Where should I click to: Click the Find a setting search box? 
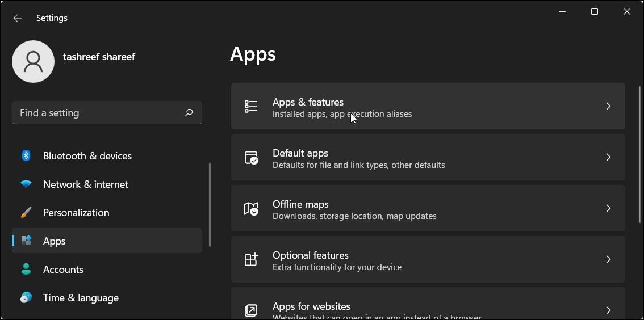[x=107, y=112]
